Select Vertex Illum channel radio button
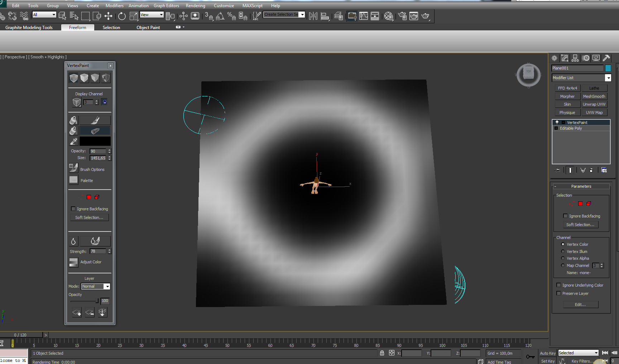Viewport: 619px width, 364px height. [x=563, y=252]
